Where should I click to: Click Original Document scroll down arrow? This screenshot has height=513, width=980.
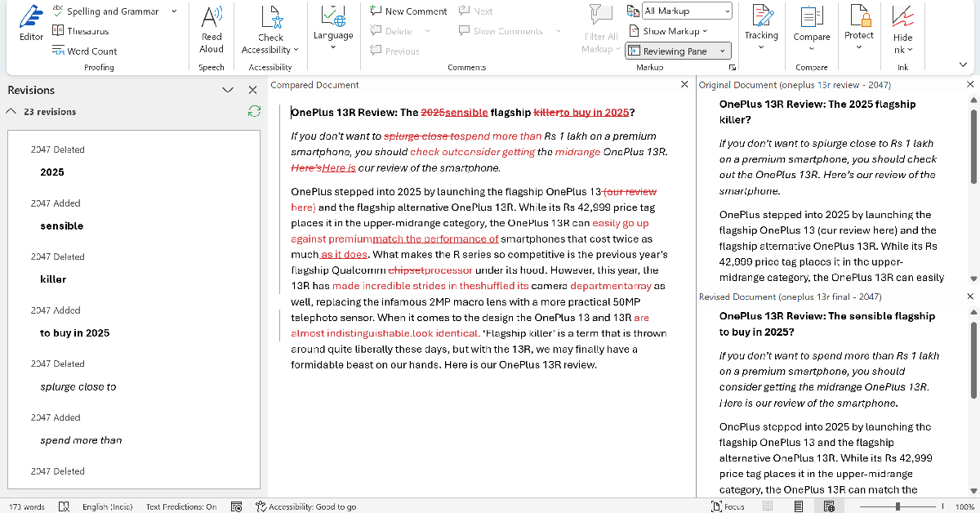coord(973,279)
